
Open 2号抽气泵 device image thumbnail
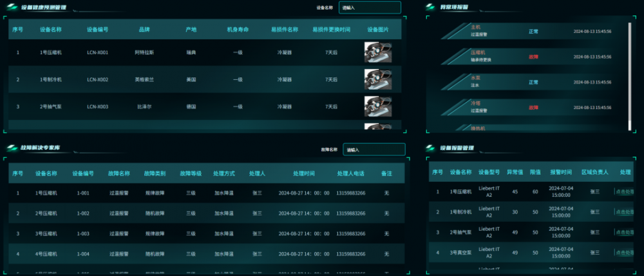coord(378,106)
